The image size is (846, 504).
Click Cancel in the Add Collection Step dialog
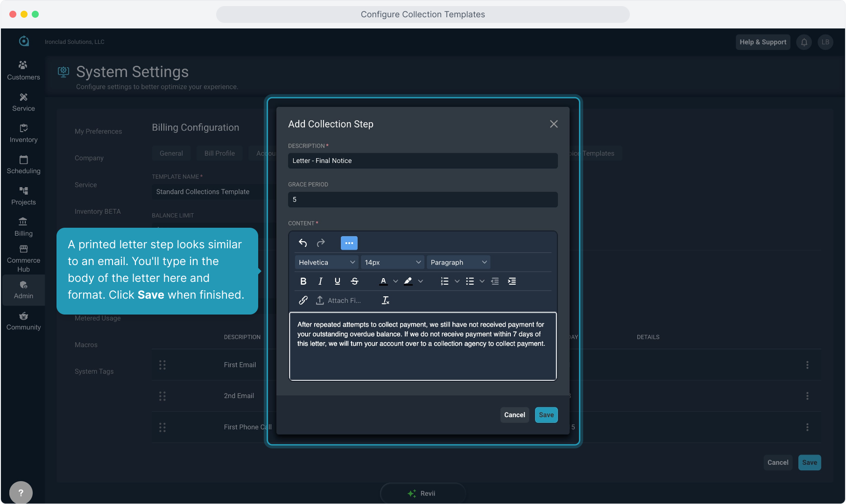coord(515,415)
